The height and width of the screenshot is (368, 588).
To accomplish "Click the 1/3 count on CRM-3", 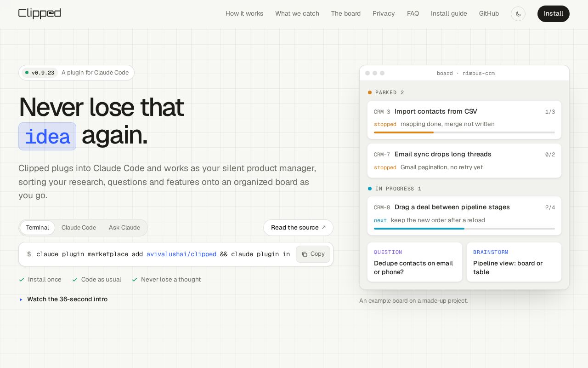I will pyautogui.click(x=550, y=112).
